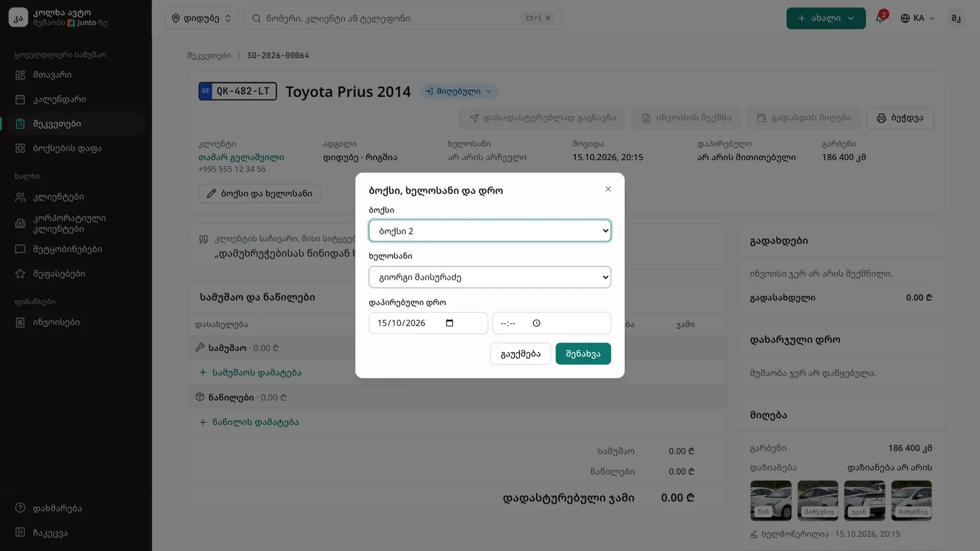Open the წინ car photo thumbnail
The image size is (980, 551).
771,500
